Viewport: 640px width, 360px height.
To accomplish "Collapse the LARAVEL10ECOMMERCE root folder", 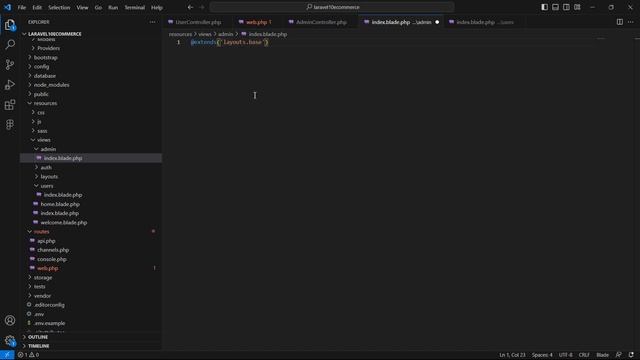I will [x=55, y=34].
